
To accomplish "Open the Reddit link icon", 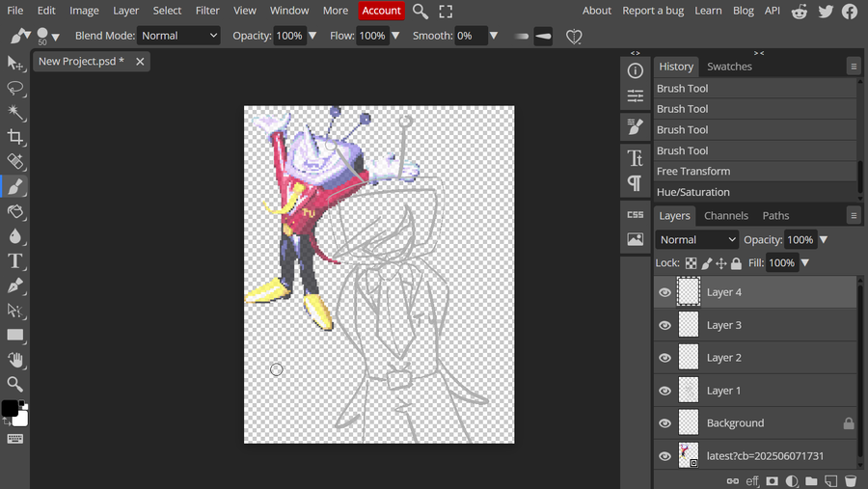I will (x=799, y=11).
